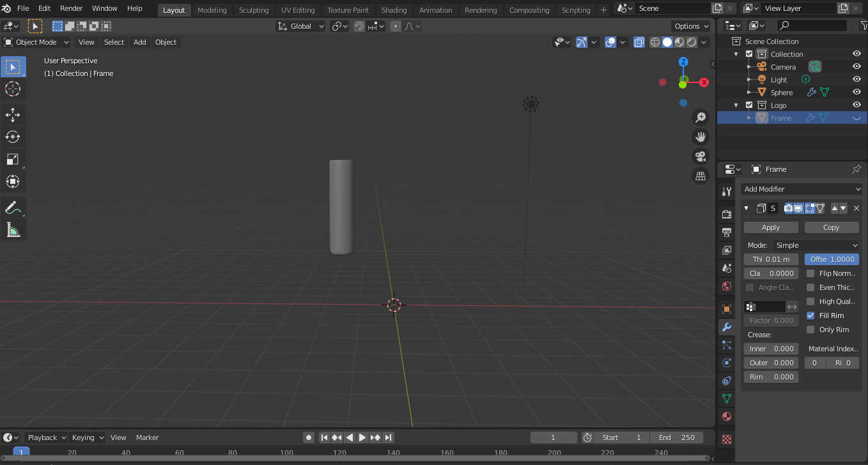Uncheck the Logo collection checkbox

[749, 105]
